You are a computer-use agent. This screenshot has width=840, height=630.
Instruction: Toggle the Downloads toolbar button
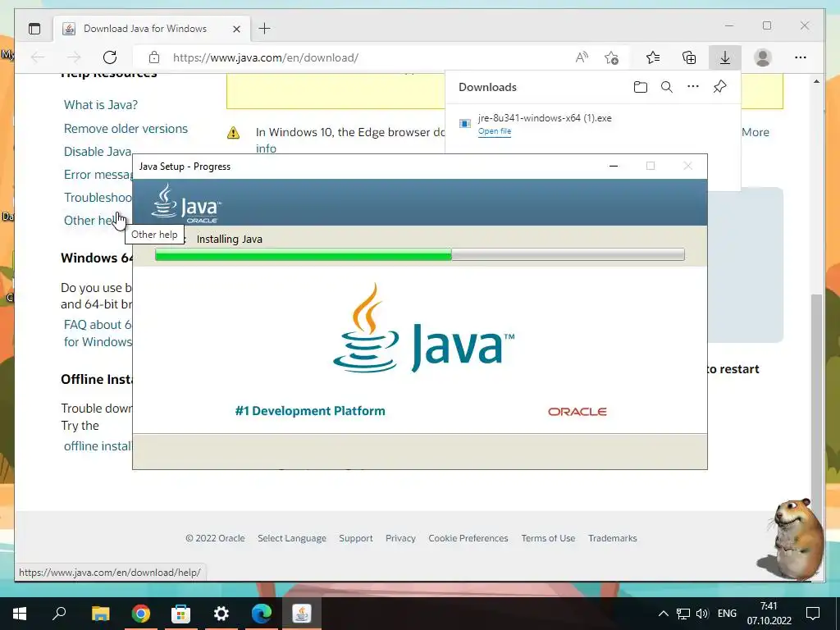pos(725,57)
